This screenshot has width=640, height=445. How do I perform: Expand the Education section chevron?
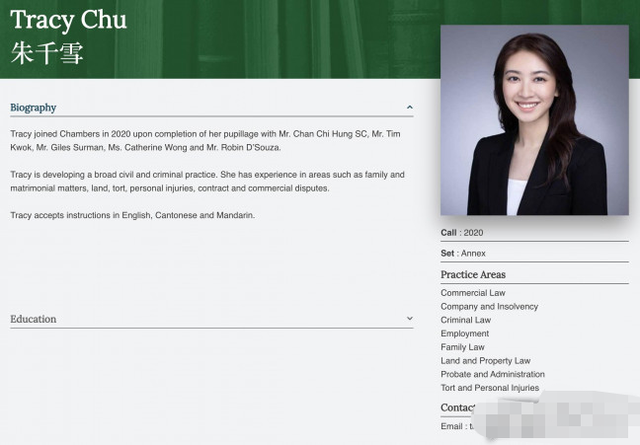pyautogui.click(x=409, y=318)
